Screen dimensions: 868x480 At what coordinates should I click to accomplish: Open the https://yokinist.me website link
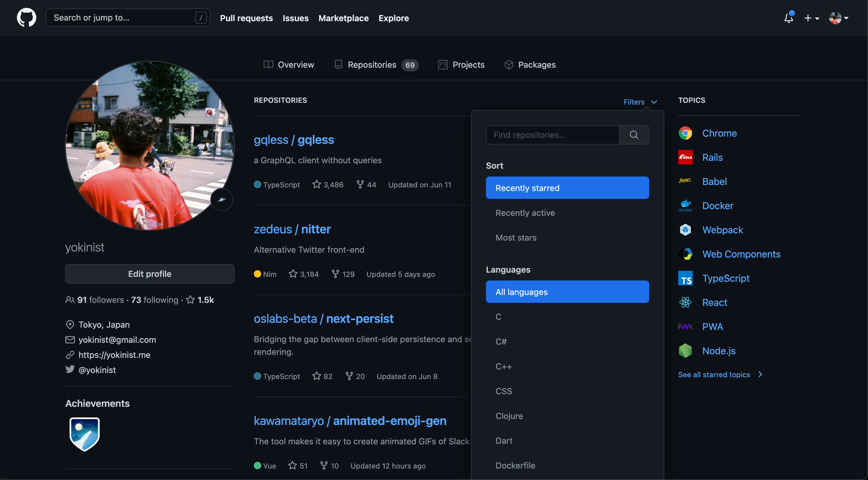114,355
